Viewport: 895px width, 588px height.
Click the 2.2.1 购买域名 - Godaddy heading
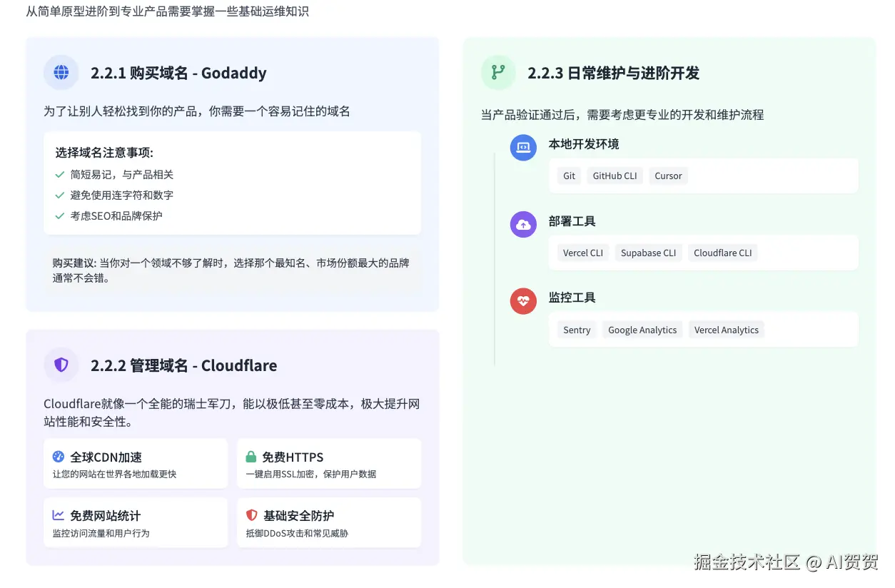click(178, 73)
